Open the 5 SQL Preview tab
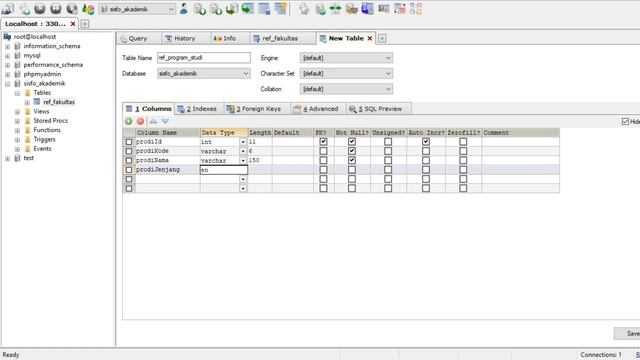 pyautogui.click(x=378, y=109)
